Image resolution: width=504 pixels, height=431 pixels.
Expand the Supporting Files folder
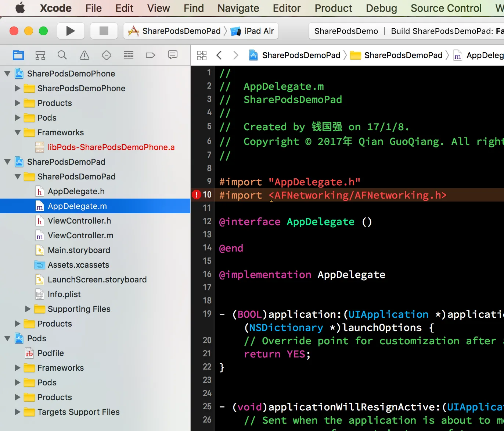point(28,309)
